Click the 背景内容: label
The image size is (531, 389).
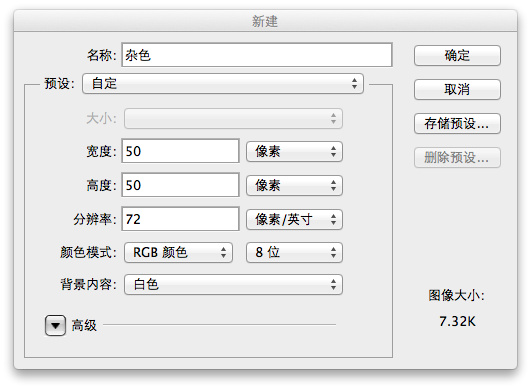[x=88, y=284]
